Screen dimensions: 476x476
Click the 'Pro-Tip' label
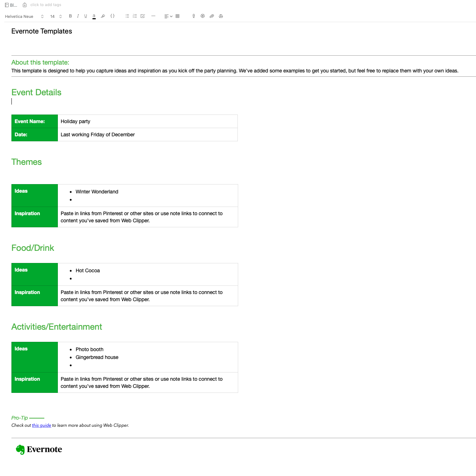pos(20,418)
